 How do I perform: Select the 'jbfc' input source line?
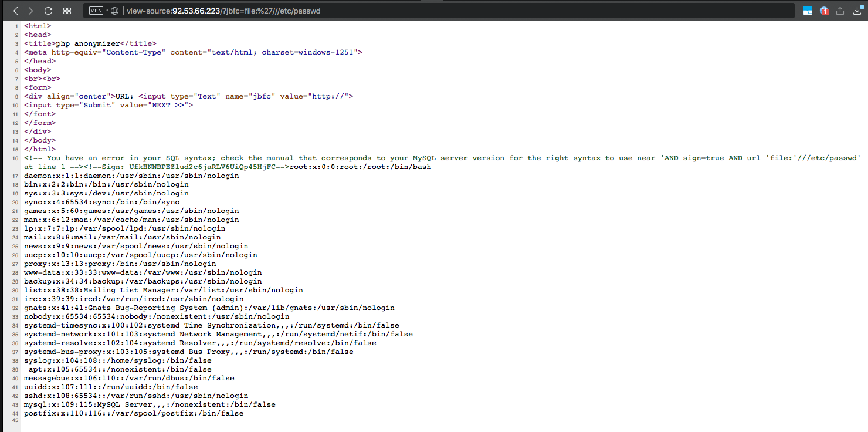pos(188,96)
